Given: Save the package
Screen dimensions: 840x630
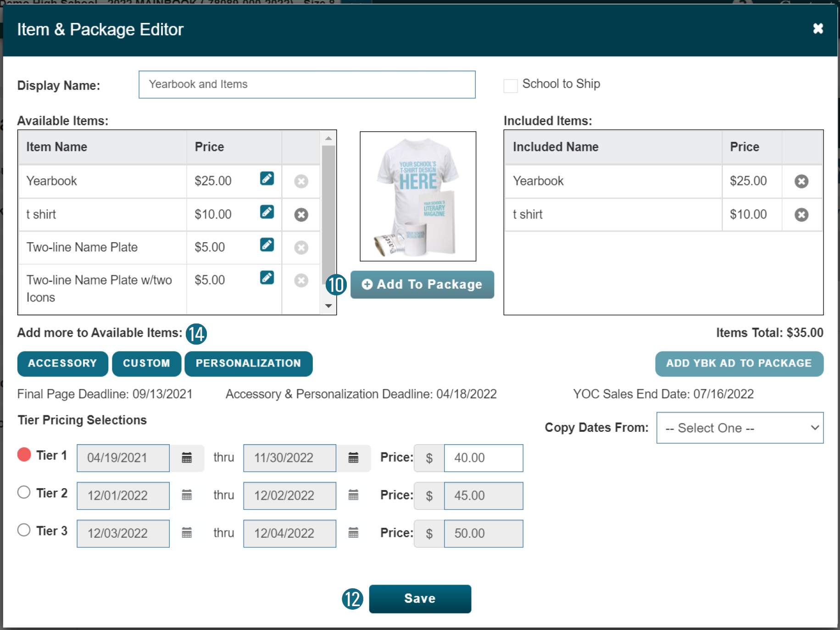Looking at the screenshot, I should 420,598.
